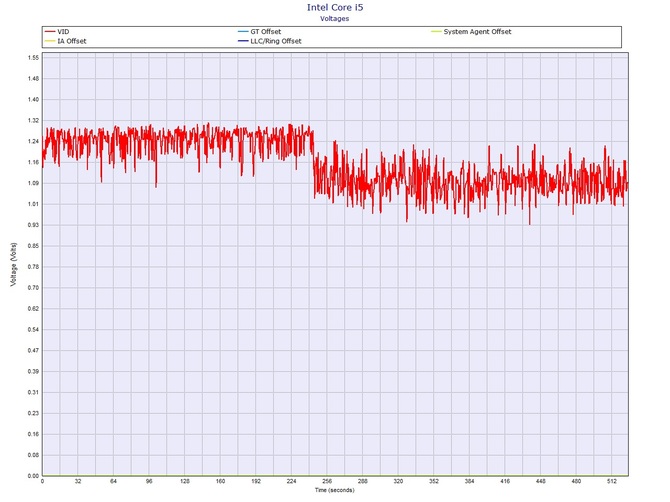This screenshot has width=670, height=502.
Task: Click the red VID legend line swatch
Action: [50, 32]
